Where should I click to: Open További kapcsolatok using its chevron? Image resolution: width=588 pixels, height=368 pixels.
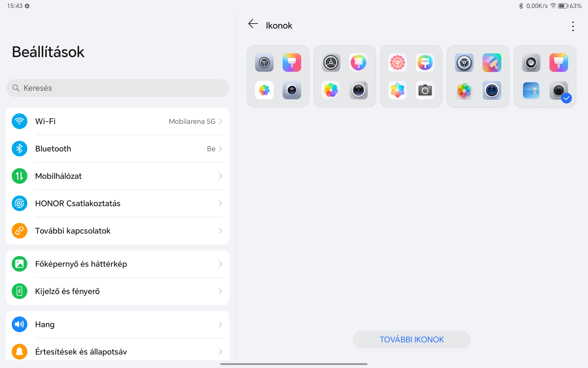220,231
